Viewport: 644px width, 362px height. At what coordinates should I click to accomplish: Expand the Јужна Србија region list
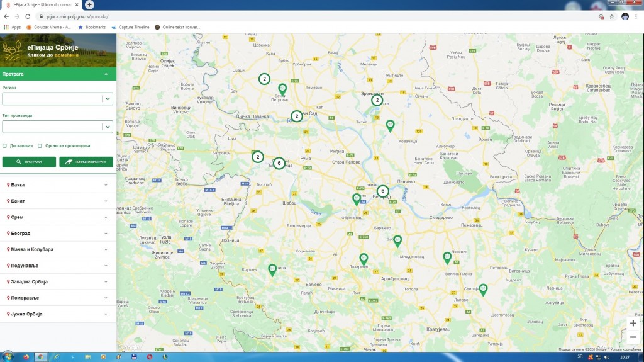tap(58, 314)
